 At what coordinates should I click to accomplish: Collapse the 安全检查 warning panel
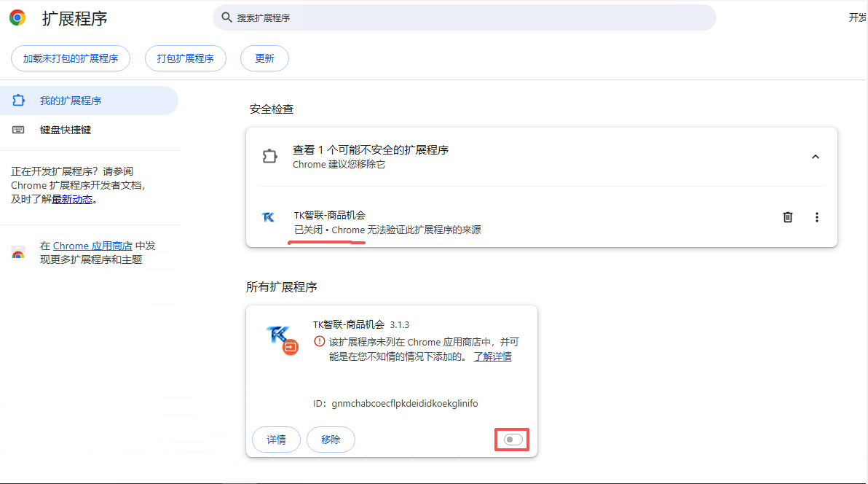tap(816, 156)
